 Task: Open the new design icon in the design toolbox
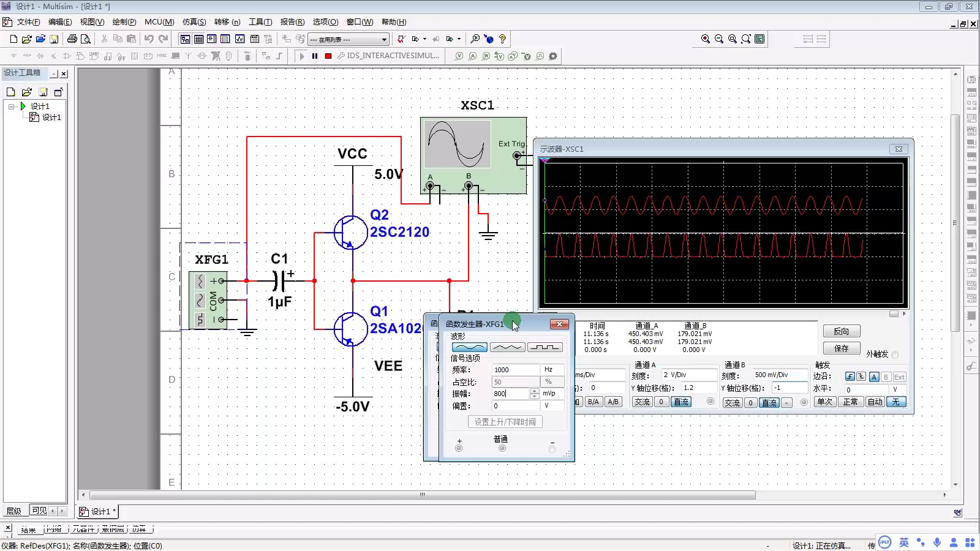(10, 92)
